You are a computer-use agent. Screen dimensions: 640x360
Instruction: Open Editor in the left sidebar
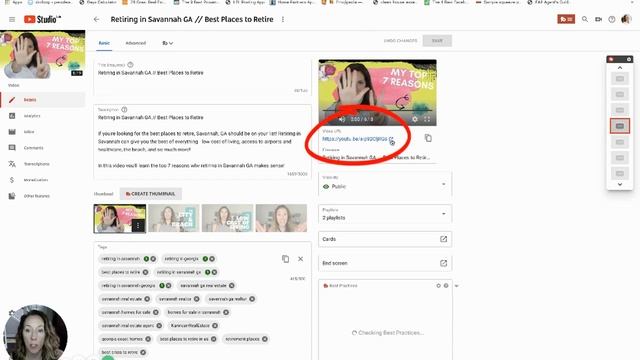point(42,132)
